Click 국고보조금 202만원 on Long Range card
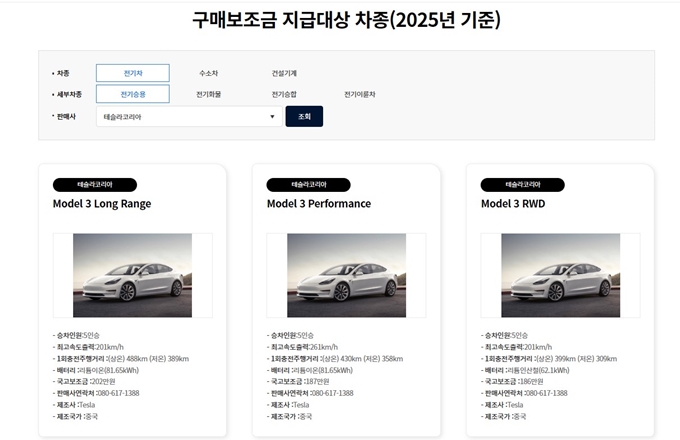Screen dimensions: 680x440 coord(84,381)
